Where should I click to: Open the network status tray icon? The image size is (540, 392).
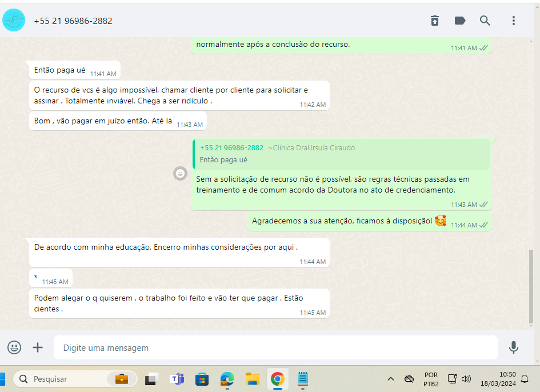tap(452, 379)
